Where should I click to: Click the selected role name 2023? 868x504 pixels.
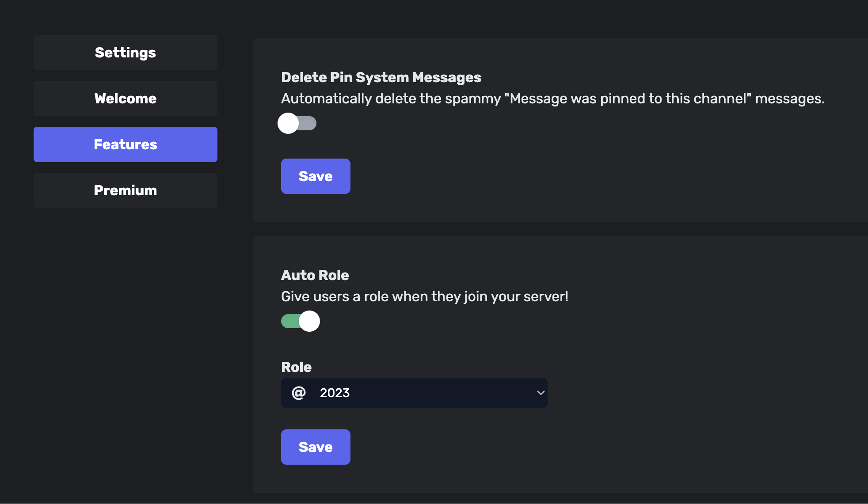(335, 393)
